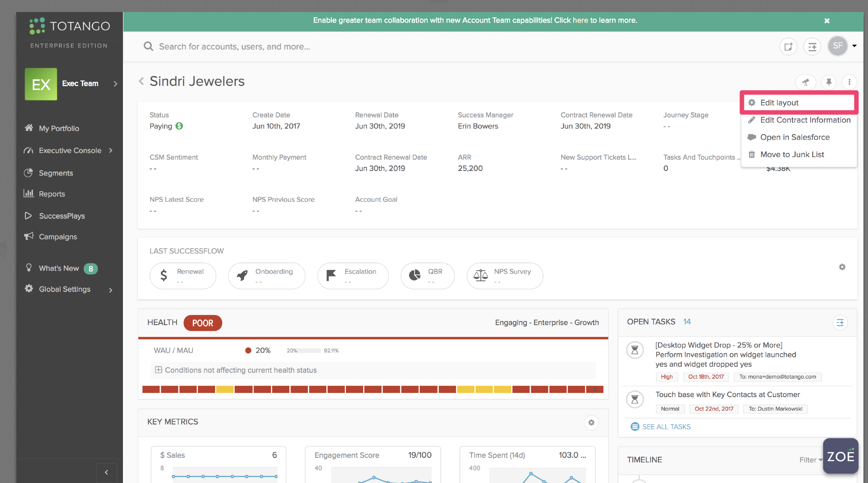Click the telescope icon near account title
Screen dimensions: 868x483
(805, 82)
